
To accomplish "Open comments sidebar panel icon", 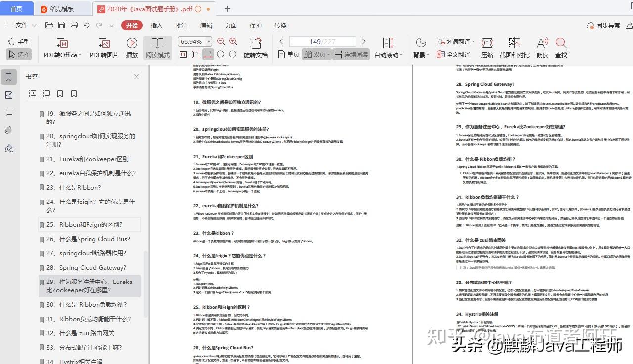I will [8, 113].
